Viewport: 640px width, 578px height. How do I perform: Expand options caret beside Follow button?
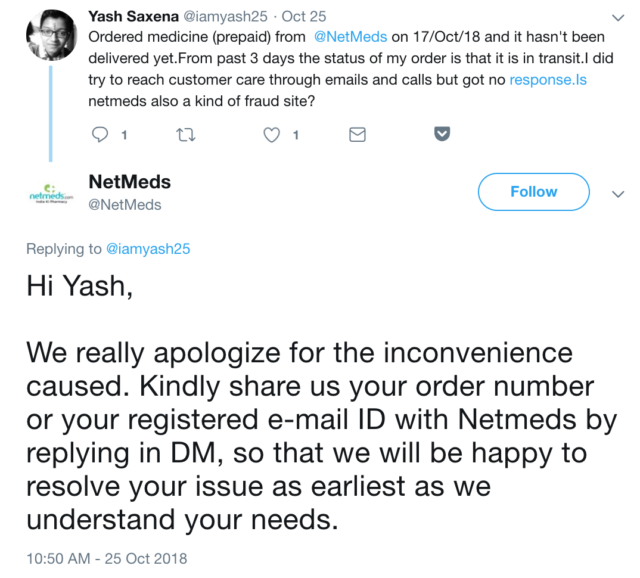point(616,193)
